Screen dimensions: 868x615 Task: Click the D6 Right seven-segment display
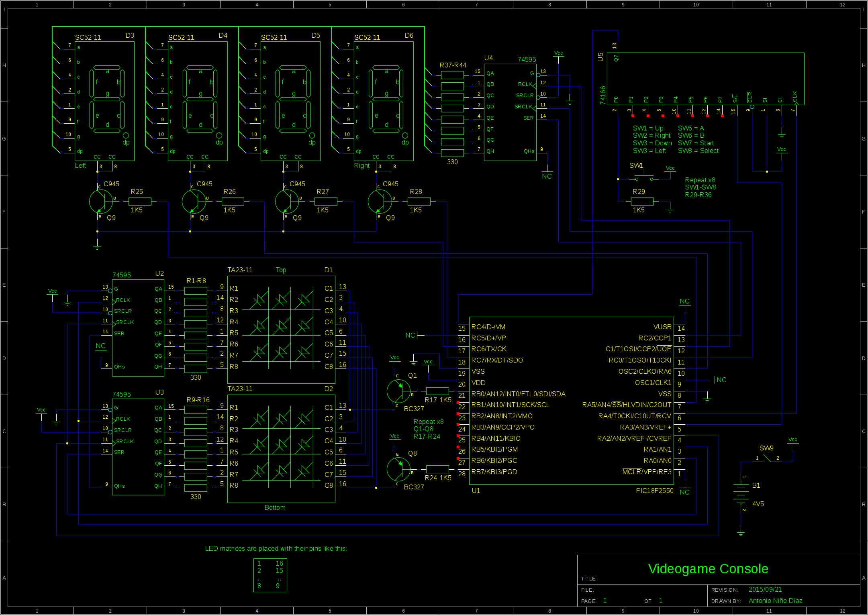pyautogui.click(x=384, y=100)
